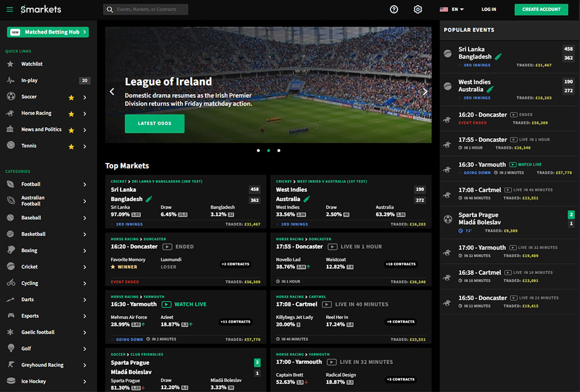
Task: Click the Basketball category icon
Action: [x=10, y=234]
